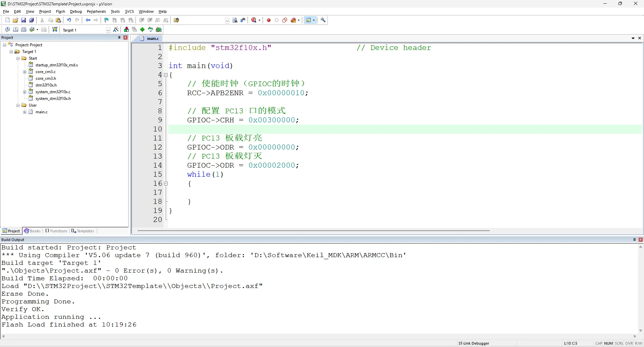This screenshot has height=347, width=644.
Task: Toggle the bookmark flag icon
Action: tap(106, 20)
